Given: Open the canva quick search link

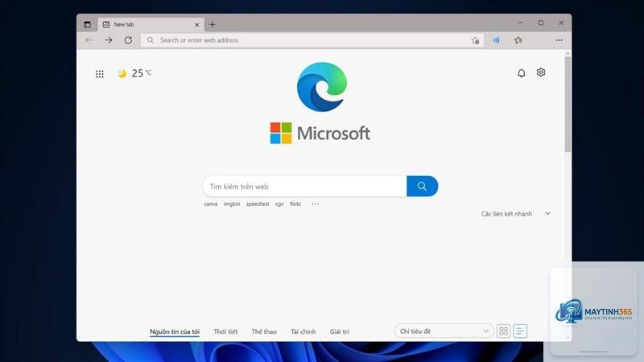Looking at the screenshot, I should [210, 204].
